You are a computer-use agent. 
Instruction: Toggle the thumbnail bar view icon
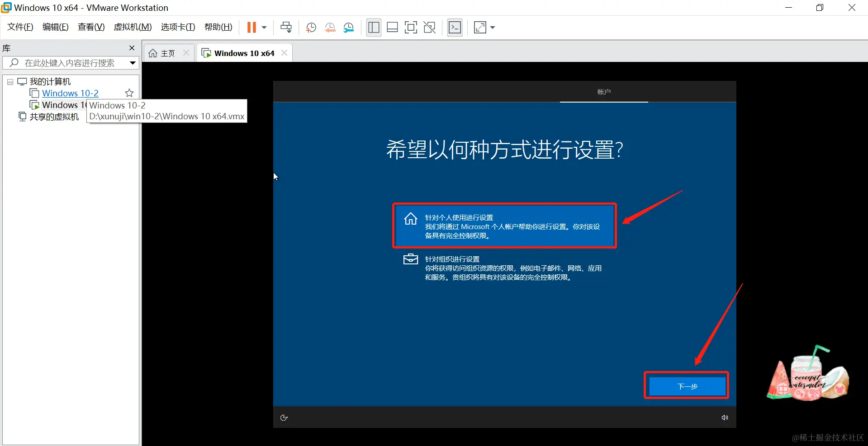click(x=392, y=28)
